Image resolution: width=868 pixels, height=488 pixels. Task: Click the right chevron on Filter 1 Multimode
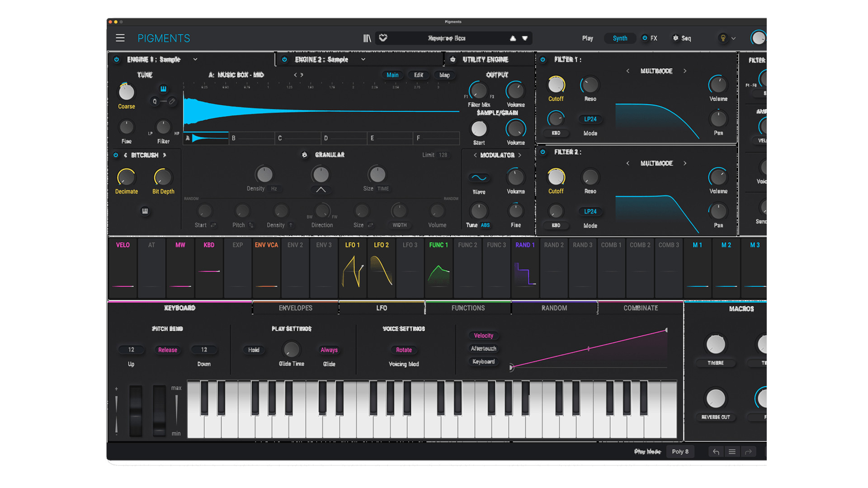(x=685, y=71)
